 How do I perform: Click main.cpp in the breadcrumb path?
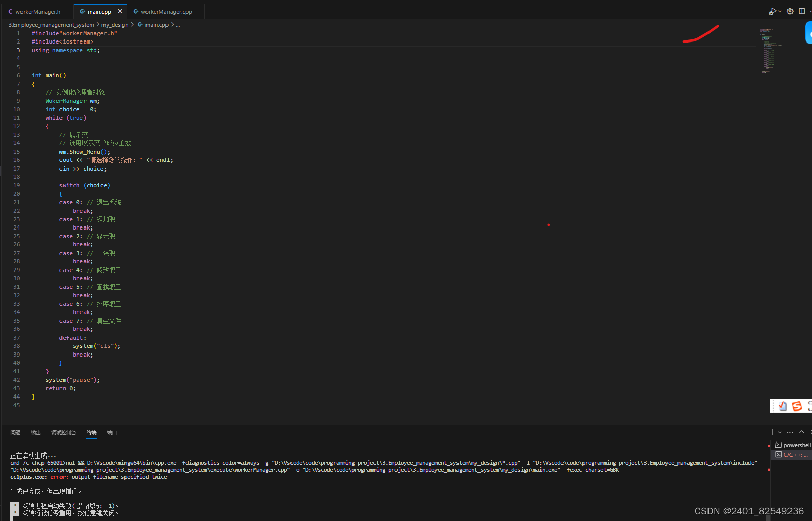tap(157, 25)
